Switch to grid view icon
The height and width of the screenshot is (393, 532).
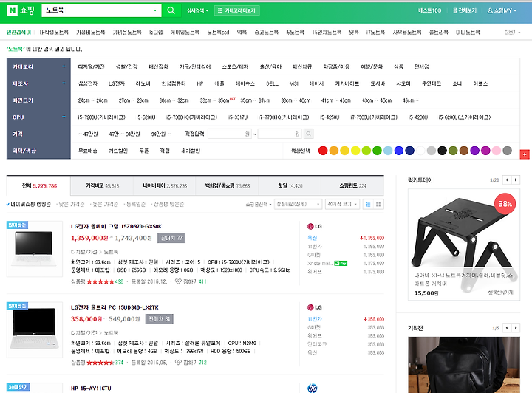(378, 204)
